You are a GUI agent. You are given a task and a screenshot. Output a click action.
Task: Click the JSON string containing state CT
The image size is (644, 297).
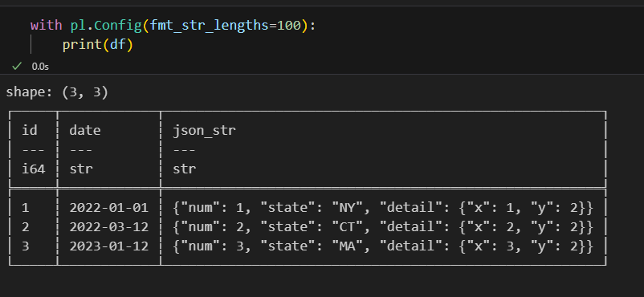pos(383,227)
